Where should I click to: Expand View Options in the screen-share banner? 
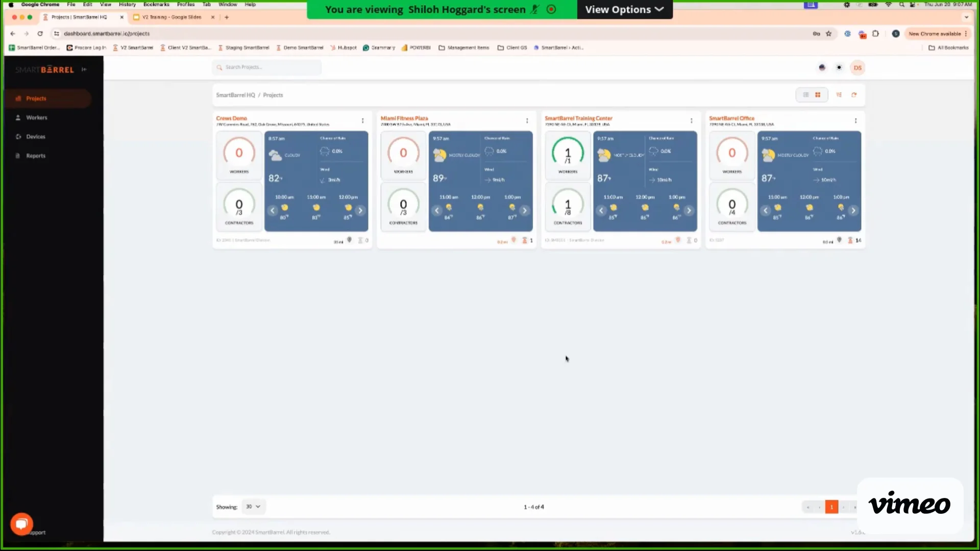(624, 9)
